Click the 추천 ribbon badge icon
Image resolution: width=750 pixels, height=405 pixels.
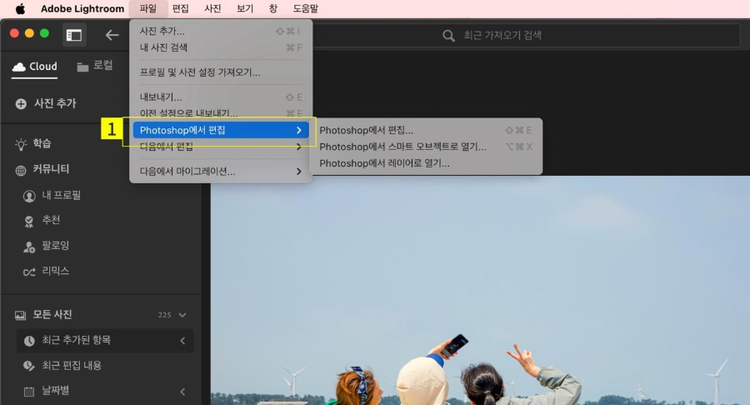29,221
